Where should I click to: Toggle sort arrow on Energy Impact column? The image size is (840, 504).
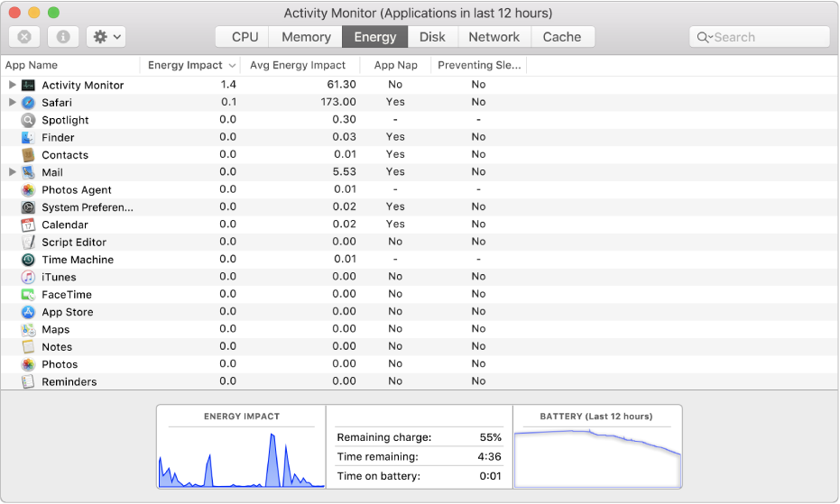click(232, 65)
